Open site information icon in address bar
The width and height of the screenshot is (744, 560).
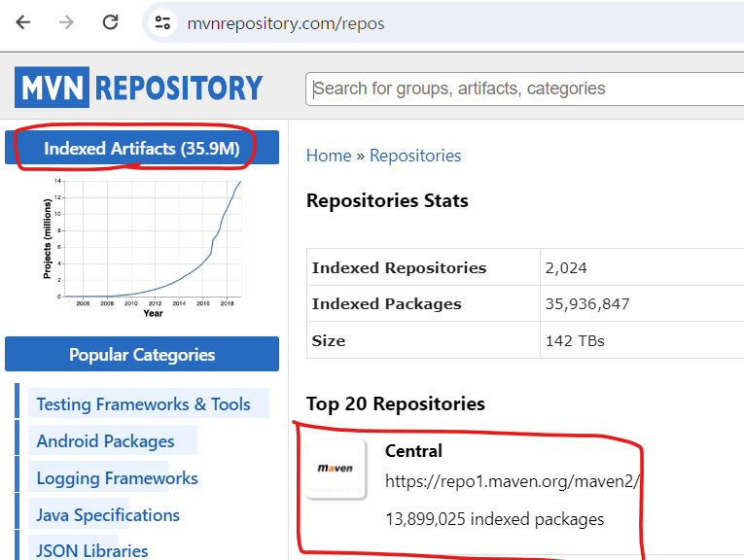tap(162, 22)
